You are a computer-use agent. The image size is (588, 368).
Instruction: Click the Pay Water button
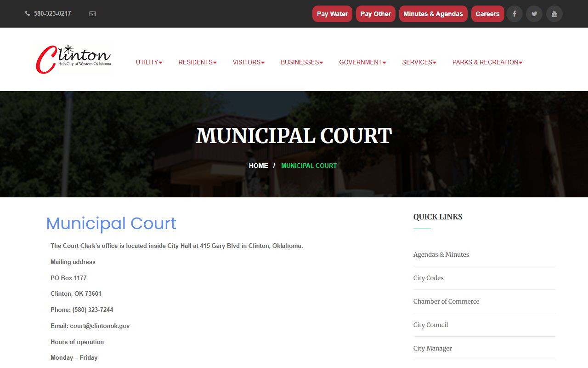(332, 14)
